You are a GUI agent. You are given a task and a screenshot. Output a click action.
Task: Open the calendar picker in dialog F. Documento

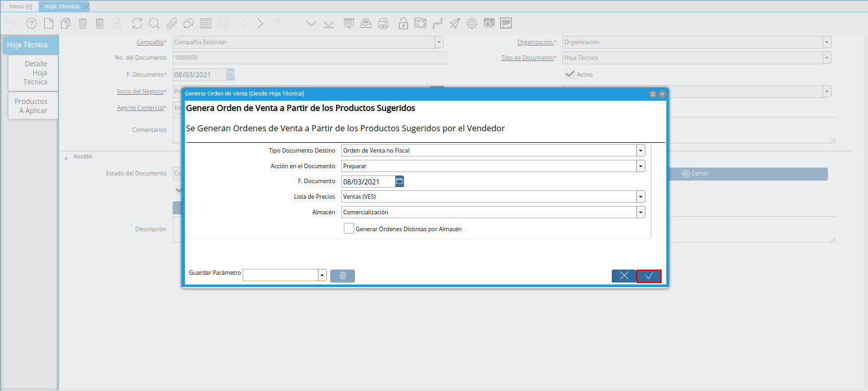pos(400,181)
